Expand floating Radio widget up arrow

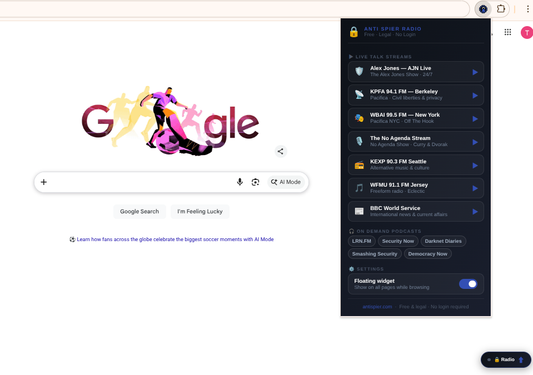click(x=521, y=360)
